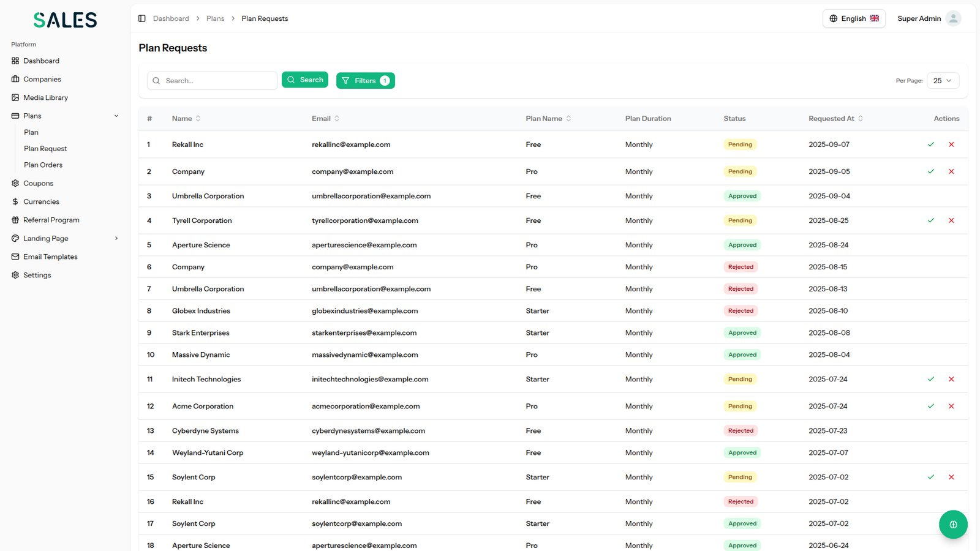Open Email Templates from the sidebar
Screen dimensions: 980x551
pos(50,257)
